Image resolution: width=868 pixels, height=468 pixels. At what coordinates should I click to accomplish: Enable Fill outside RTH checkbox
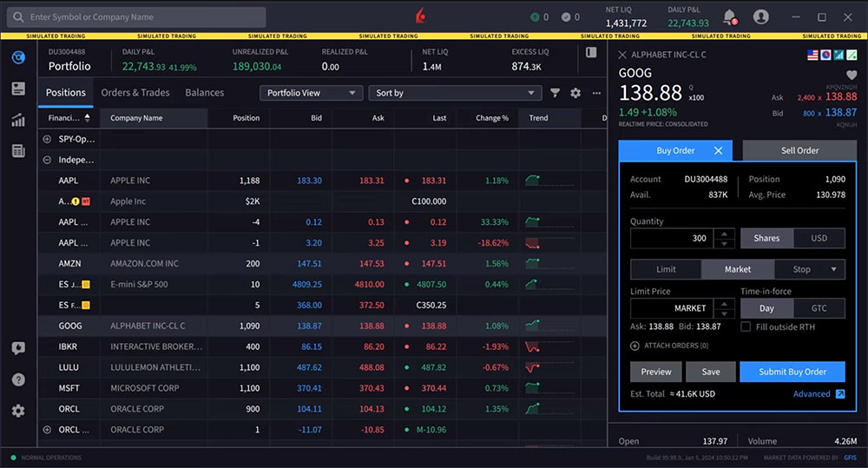coord(746,326)
